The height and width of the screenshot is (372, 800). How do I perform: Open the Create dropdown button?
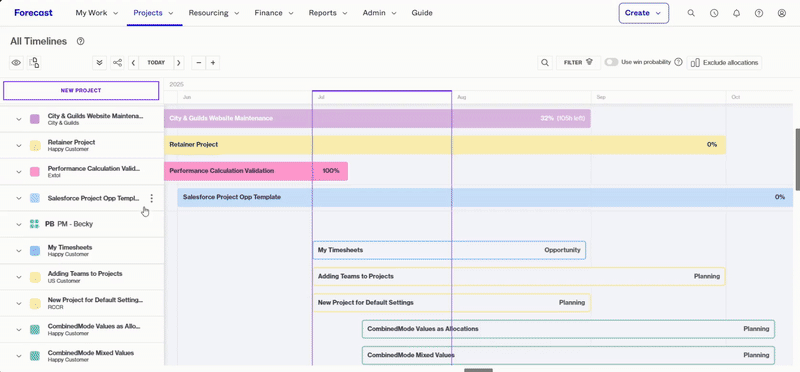[643, 13]
